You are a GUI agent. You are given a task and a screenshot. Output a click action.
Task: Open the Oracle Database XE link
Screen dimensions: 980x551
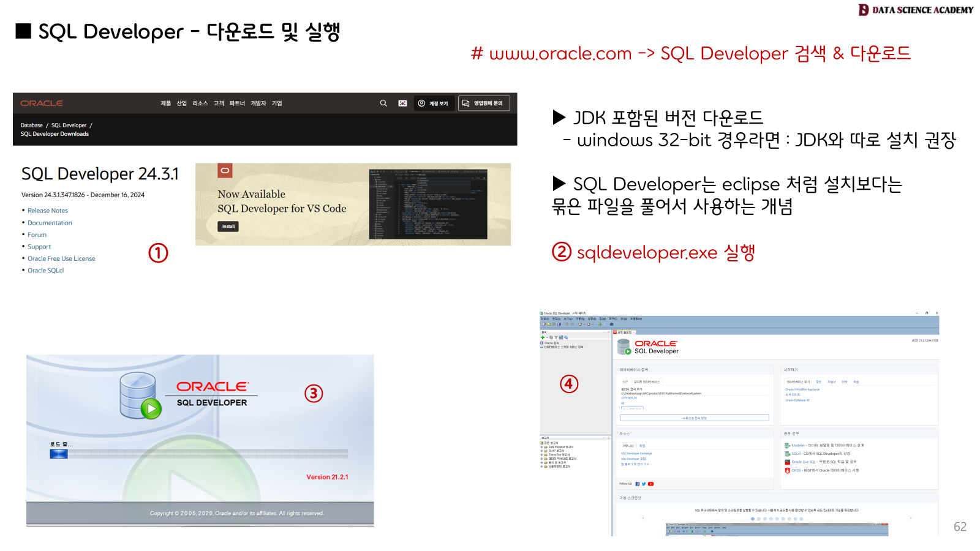coord(797,400)
